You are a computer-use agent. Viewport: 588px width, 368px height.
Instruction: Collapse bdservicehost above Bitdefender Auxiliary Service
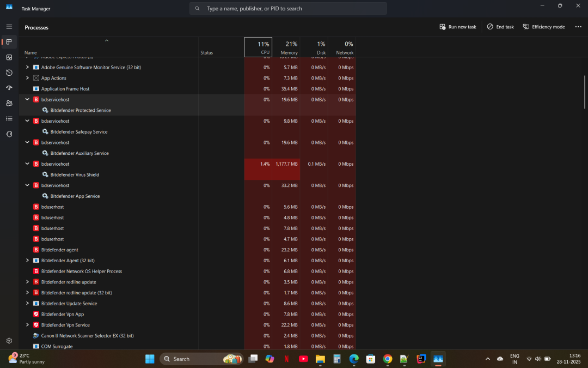pyautogui.click(x=27, y=142)
